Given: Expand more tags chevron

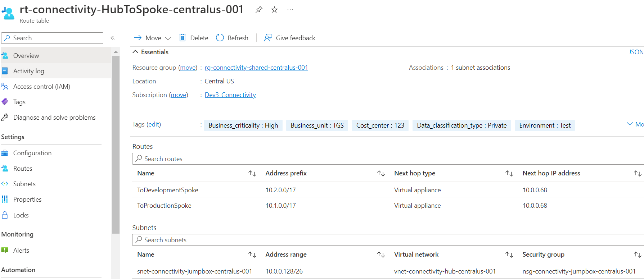Looking at the screenshot, I should click(x=630, y=124).
